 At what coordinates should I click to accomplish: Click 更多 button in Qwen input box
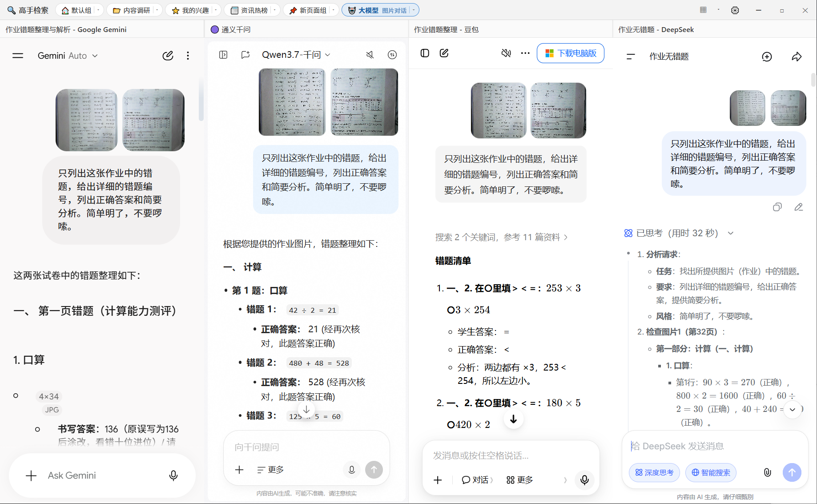[270, 470]
